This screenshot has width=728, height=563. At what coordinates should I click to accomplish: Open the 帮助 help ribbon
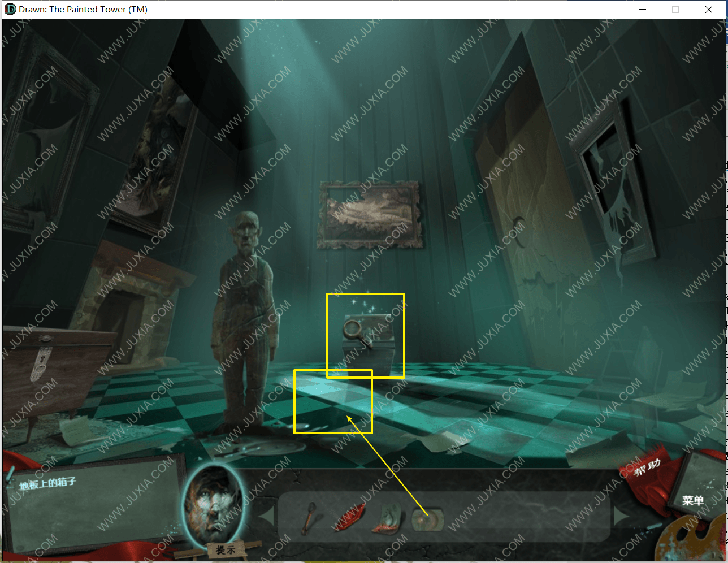[647, 467]
